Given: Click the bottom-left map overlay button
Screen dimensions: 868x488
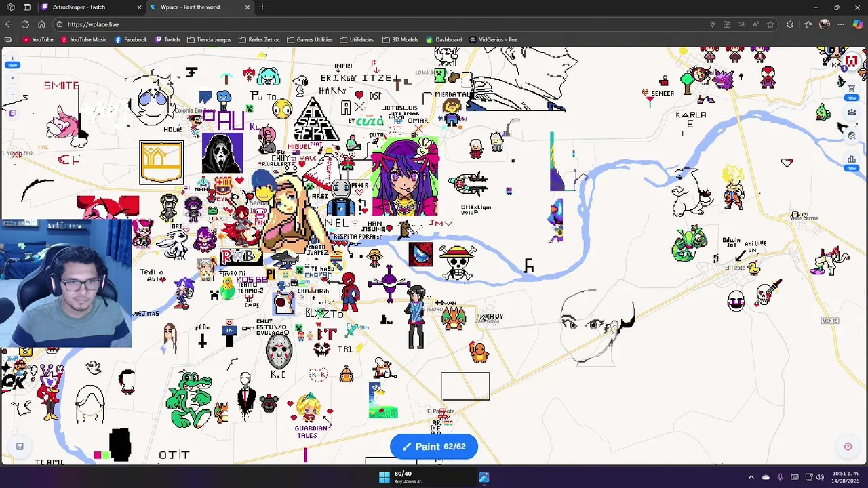Looking at the screenshot, I should 20,446.
